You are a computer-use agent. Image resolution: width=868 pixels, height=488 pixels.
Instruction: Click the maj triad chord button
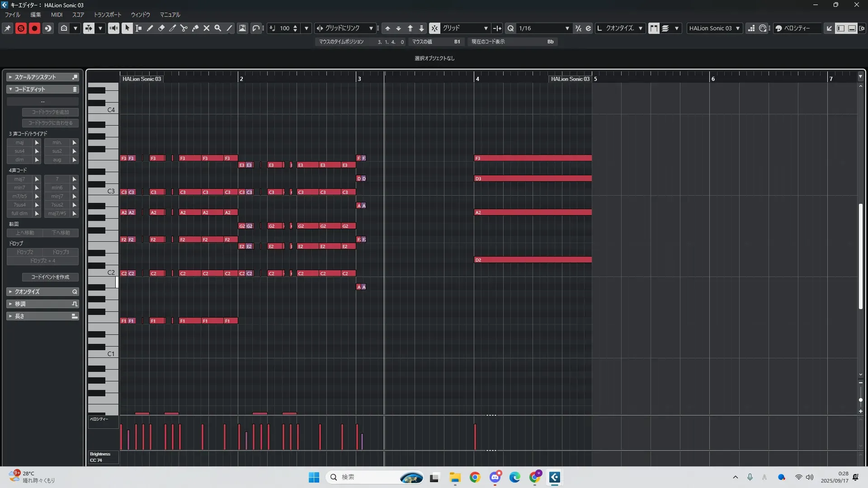19,143
